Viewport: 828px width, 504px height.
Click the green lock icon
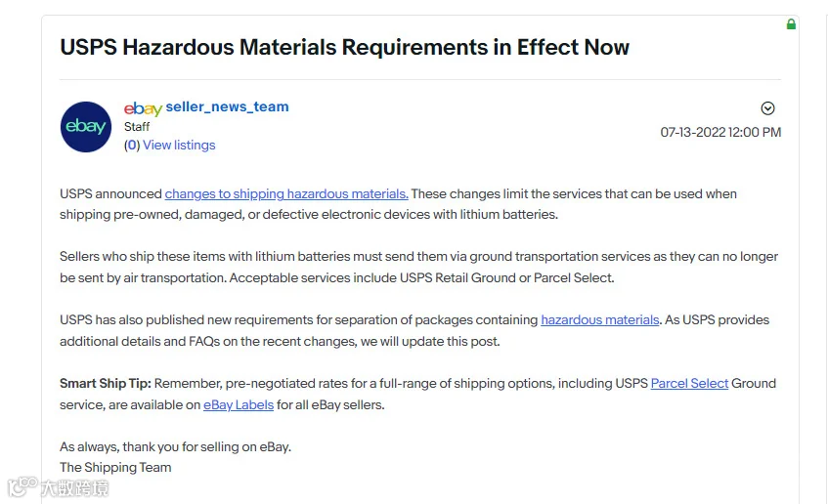tap(791, 24)
